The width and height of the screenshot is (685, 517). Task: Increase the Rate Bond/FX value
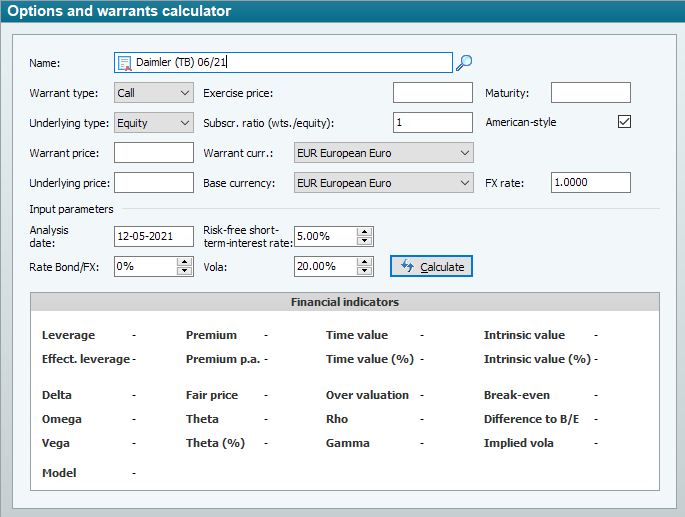coord(184,262)
